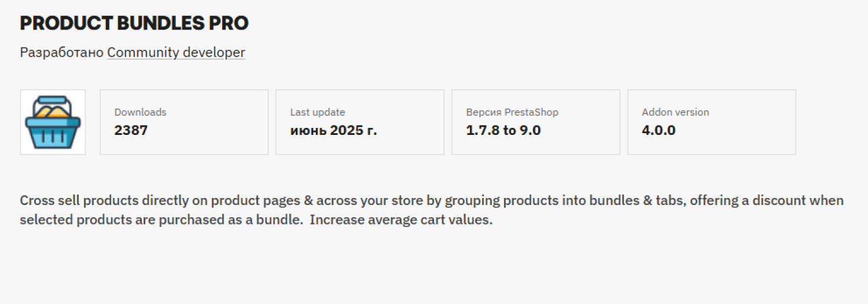Viewport: 868px width, 304px height.
Task: Click the Addon version label
Action: [675, 112]
